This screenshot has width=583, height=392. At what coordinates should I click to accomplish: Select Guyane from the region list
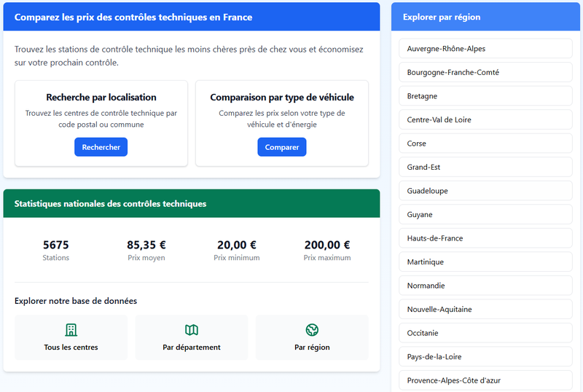(485, 214)
